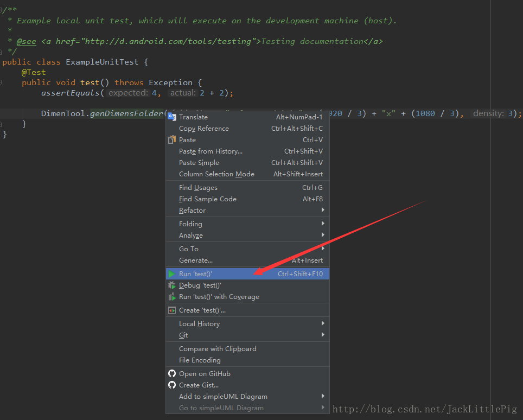Click the Translate menu label
This screenshot has width=523, height=420.
coord(193,117)
